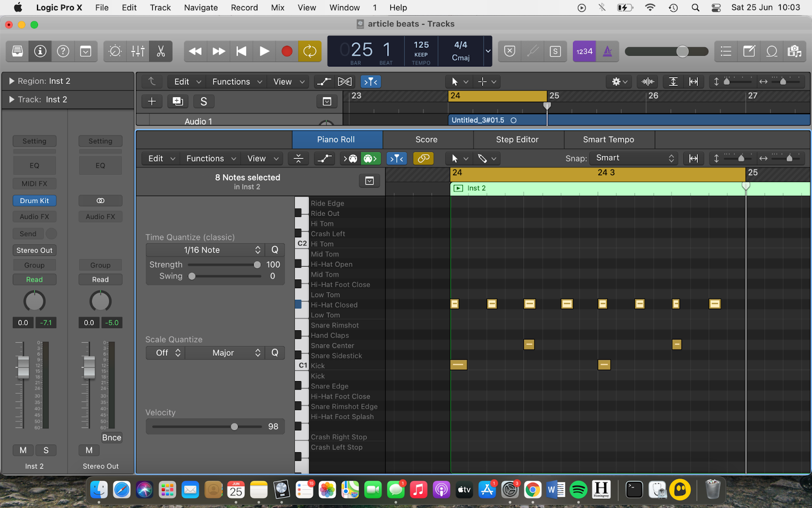Image resolution: width=812 pixels, height=508 pixels.
Task: Open the Loop Browser icon
Action: (771, 51)
